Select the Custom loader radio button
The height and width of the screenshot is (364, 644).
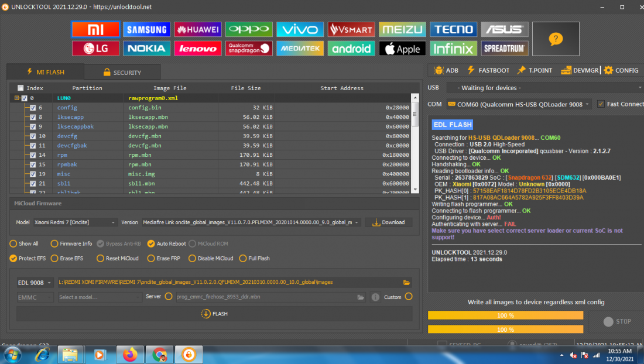(409, 297)
